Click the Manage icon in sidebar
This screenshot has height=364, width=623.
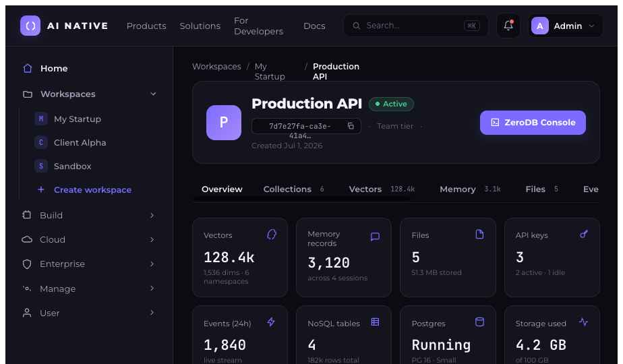(x=26, y=289)
